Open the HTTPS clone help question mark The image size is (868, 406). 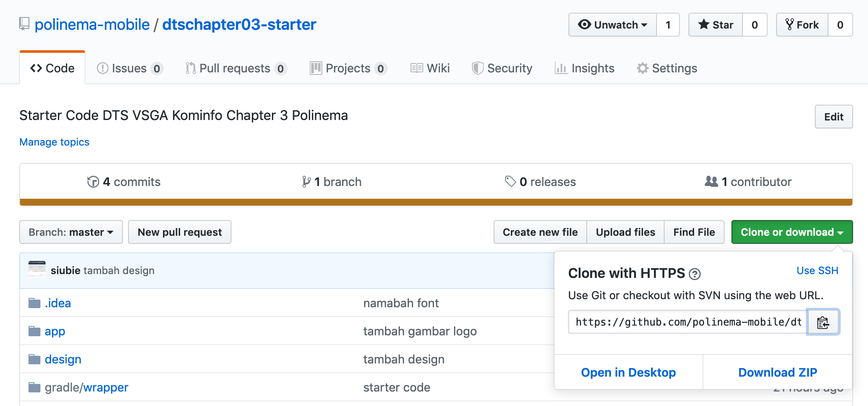click(694, 274)
